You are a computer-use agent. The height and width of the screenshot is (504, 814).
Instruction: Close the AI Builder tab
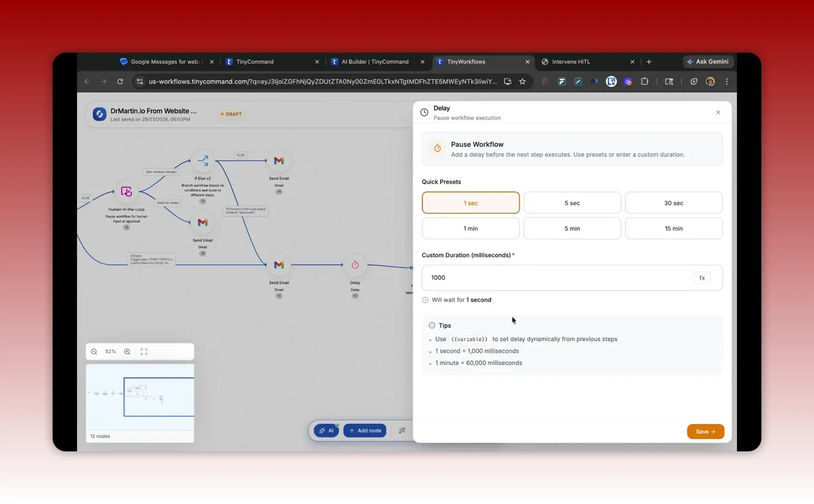[423, 62]
